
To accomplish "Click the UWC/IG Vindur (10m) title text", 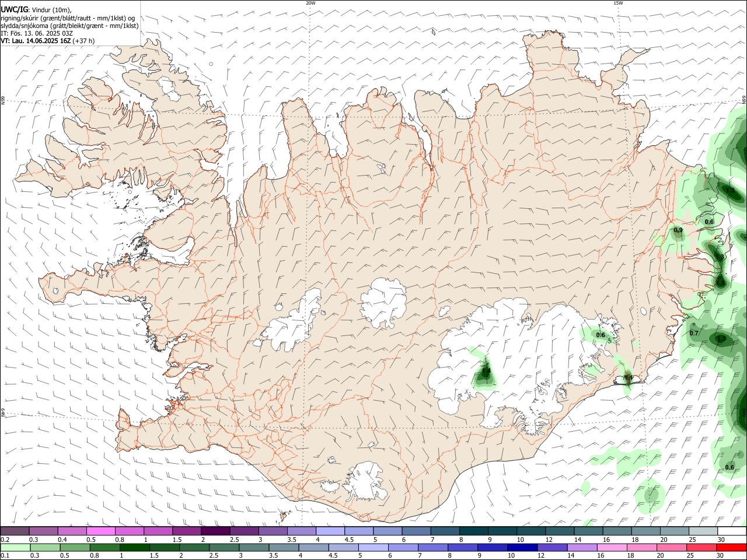I will coord(36,9).
